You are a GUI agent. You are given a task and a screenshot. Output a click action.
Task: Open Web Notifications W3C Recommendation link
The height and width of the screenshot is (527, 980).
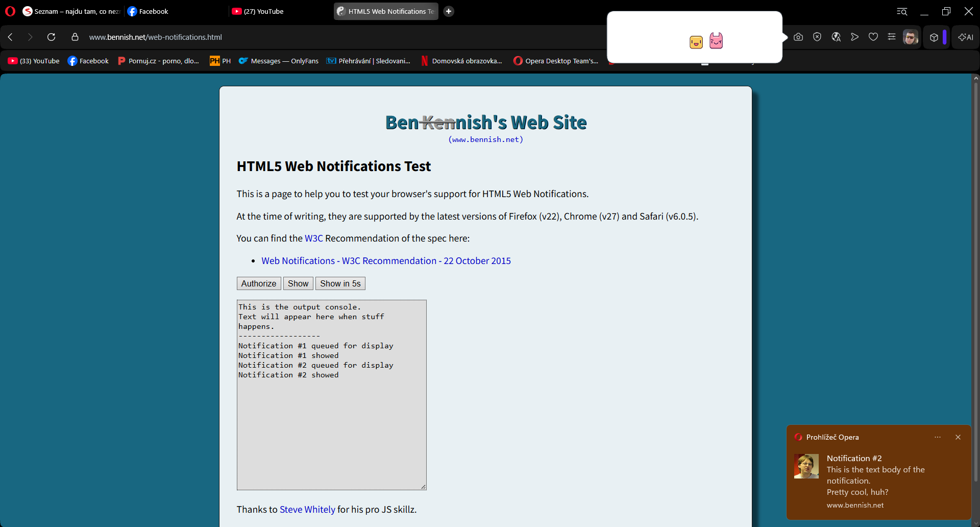pyautogui.click(x=386, y=261)
